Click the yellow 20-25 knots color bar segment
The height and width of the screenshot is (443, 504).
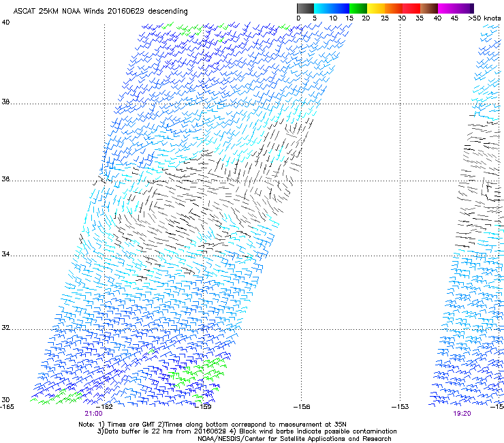[376, 8]
